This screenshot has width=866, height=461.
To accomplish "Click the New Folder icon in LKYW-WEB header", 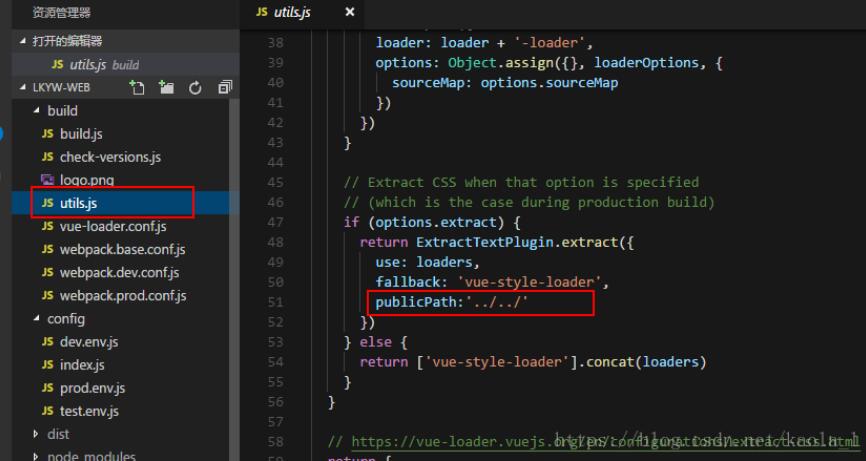I will tap(166, 87).
